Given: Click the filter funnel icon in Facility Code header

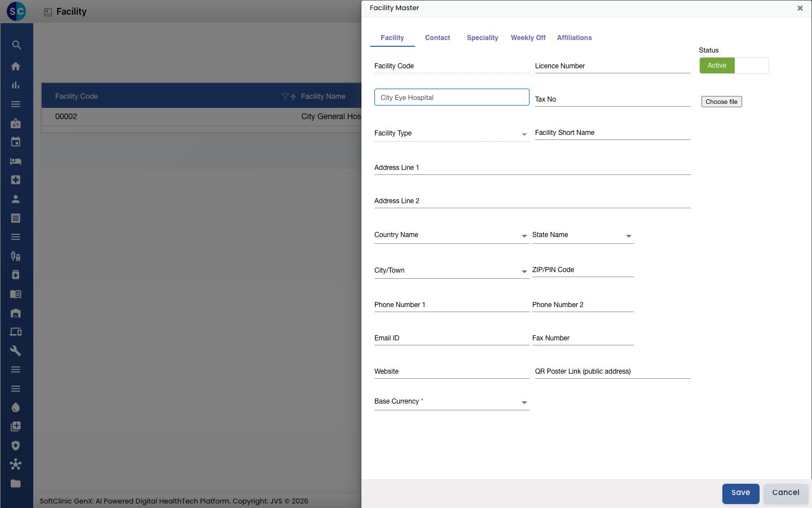Looking at the screenshot, I should click(x=285, y=97).
